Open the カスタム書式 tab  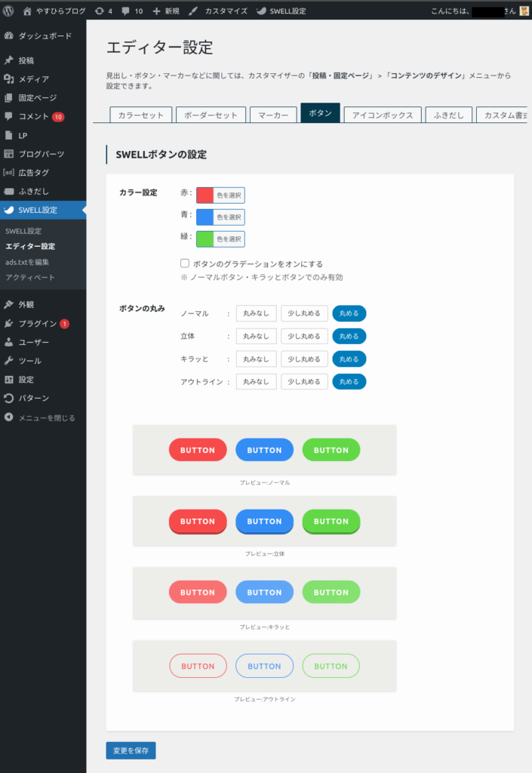click(x=503, y=115)
